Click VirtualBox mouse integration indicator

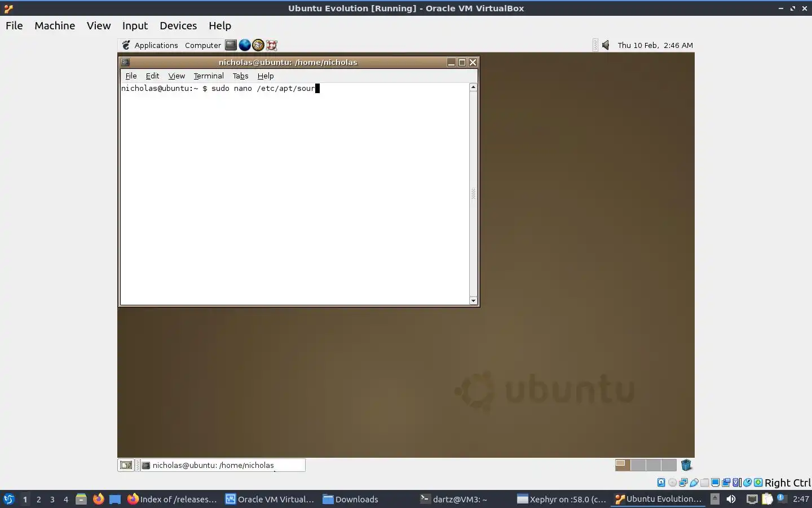[x=747, y=483]
